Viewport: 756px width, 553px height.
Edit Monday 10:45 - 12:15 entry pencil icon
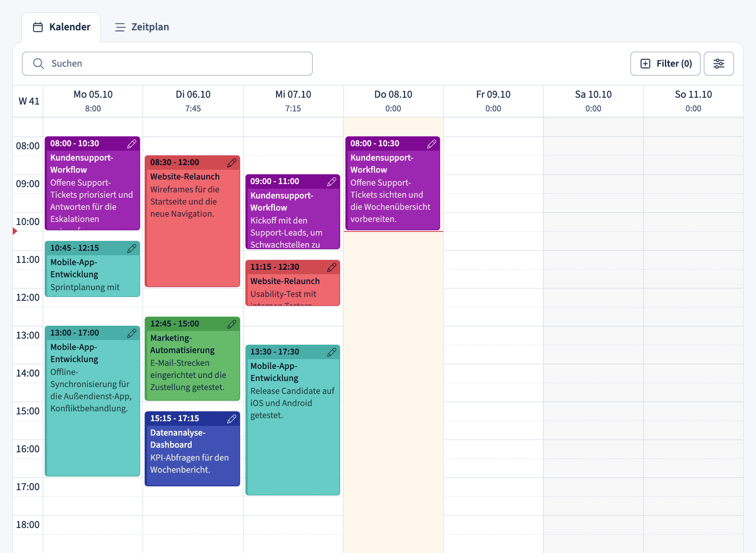click(132, 248)
